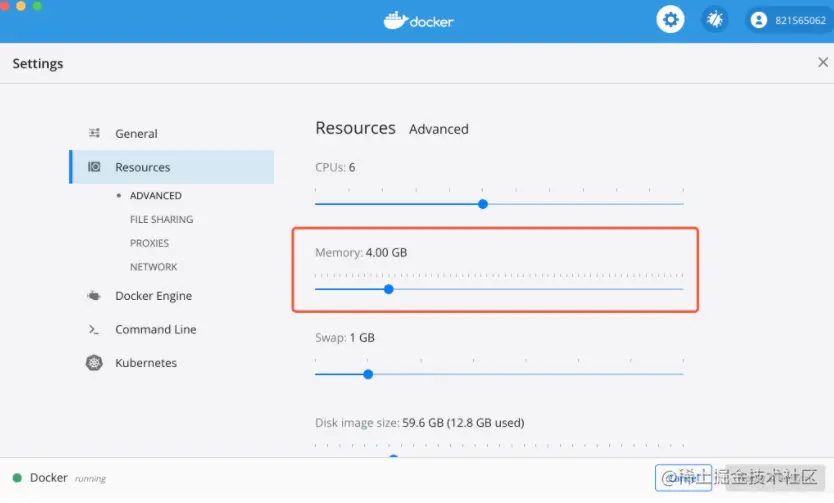
Task: Click the Memory slider handle
Action: (x=389, y=289)
